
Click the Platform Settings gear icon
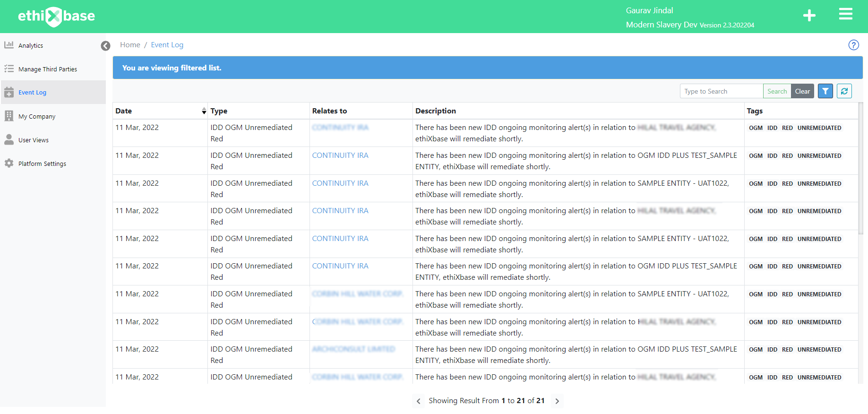pyautogui.click(x=9, y=163)
